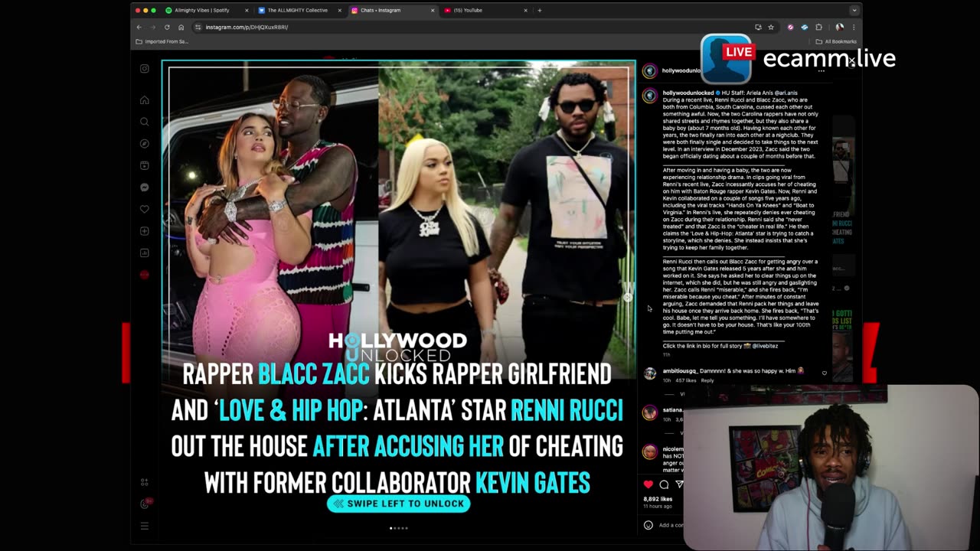Click Add a comment field
Viewport: 980px width, 551px height.
[x=671, y=525]
